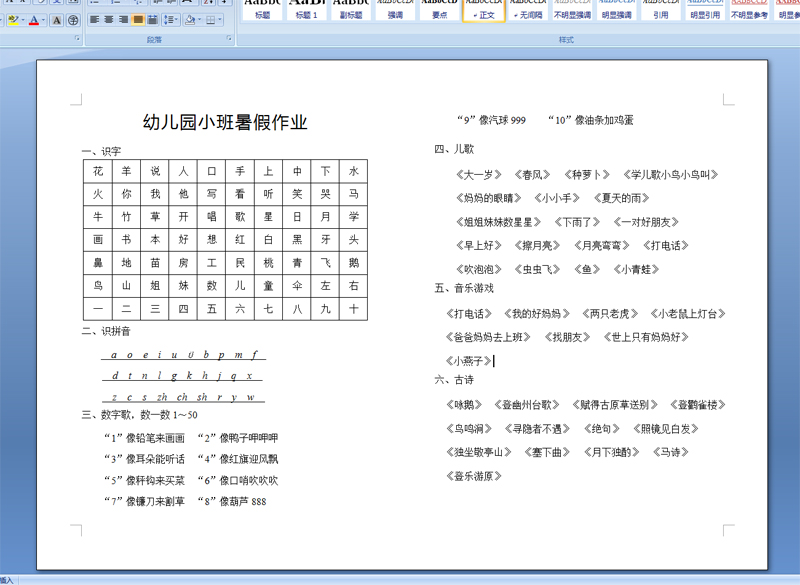This screenshot has width=800, height=585.
Task: Apply the 副标题 style
Action: pos(351,9)
